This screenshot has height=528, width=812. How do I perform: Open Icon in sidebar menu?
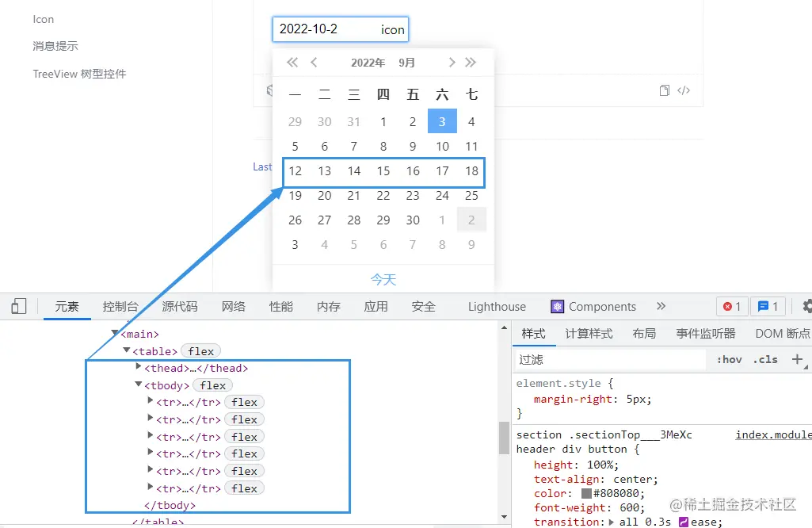coord(44,19)
